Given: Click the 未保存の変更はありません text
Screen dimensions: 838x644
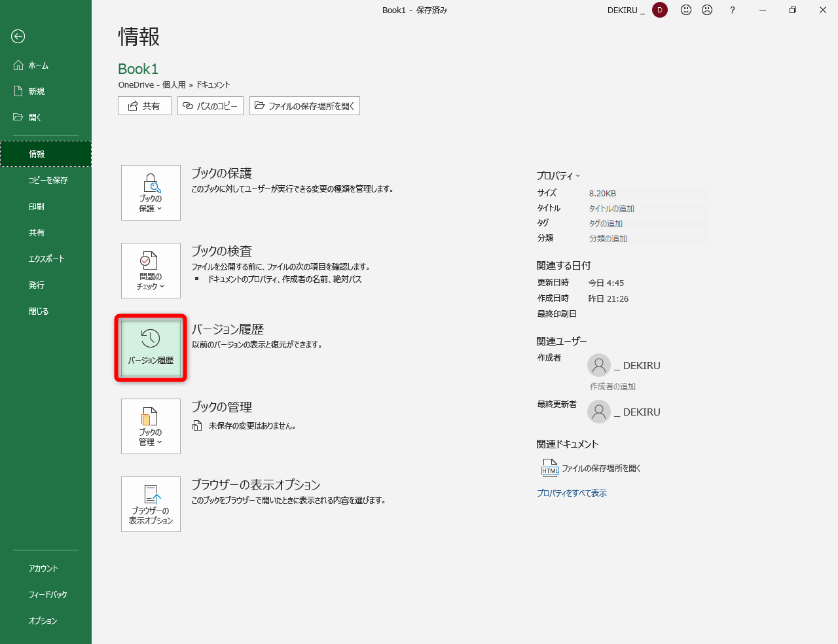Looking at the screenshot, I should [x=252, y=426].
